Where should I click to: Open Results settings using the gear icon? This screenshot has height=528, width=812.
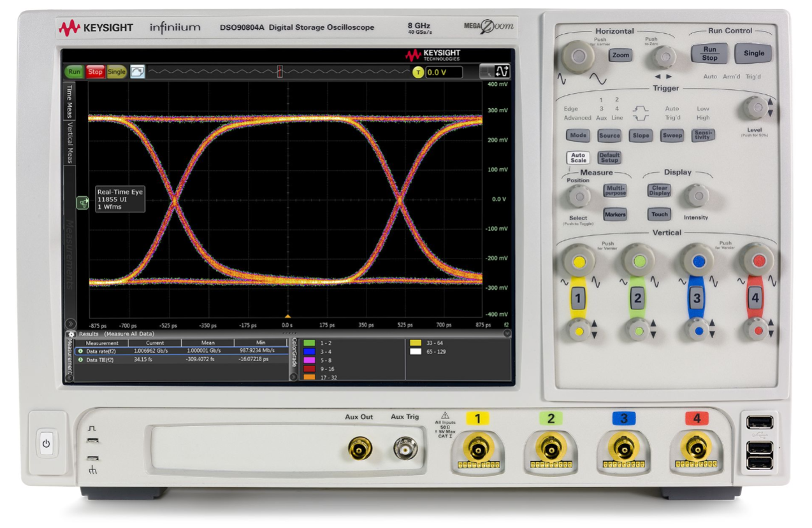[x=70, y=336]
